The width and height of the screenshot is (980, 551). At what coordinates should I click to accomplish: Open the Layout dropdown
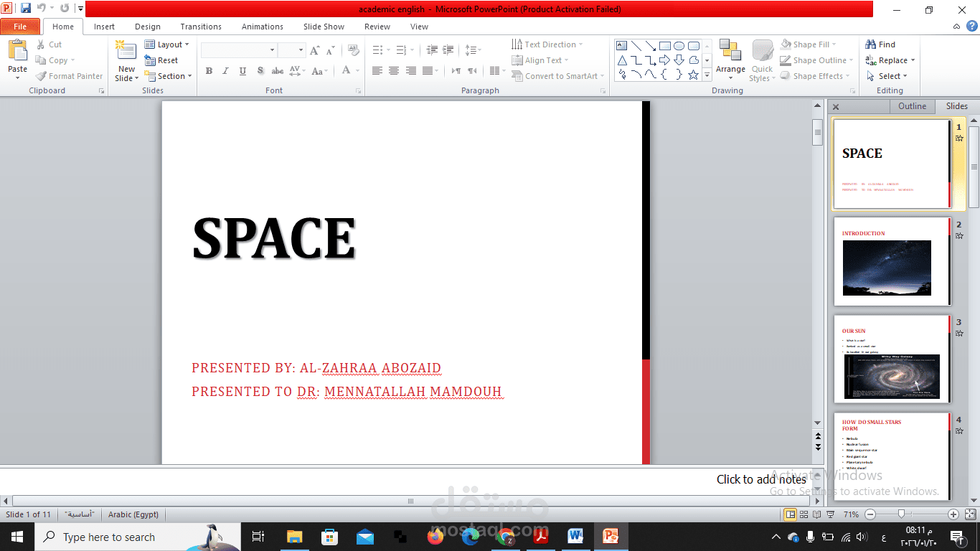pyautogui.click(x=167, y=44)
